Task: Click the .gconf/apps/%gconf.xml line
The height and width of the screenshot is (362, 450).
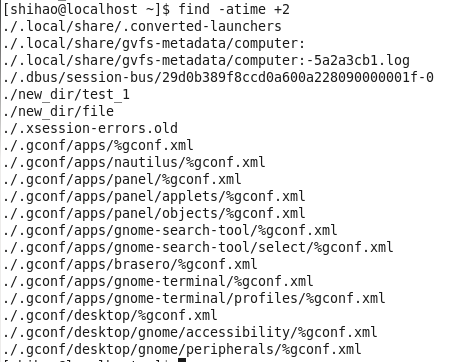Action: (98, 145)
